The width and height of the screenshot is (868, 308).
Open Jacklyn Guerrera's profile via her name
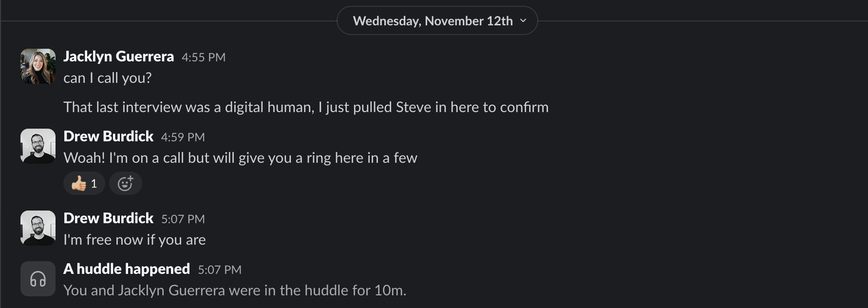[118, 57]
